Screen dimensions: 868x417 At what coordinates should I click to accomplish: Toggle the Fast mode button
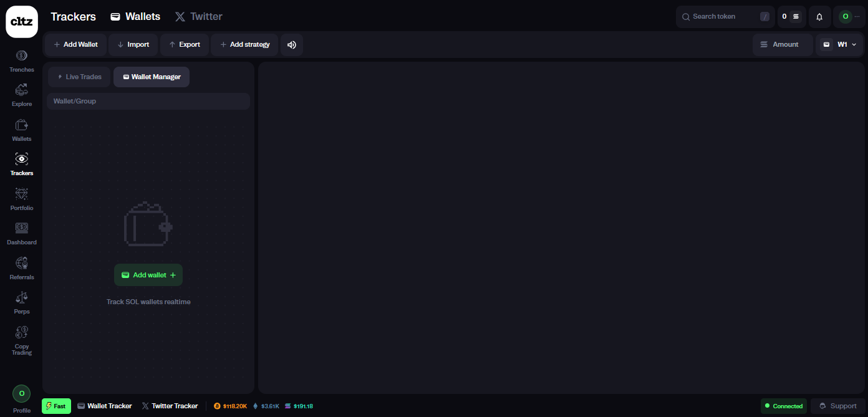pyautogui.click(x=56, y=406)
